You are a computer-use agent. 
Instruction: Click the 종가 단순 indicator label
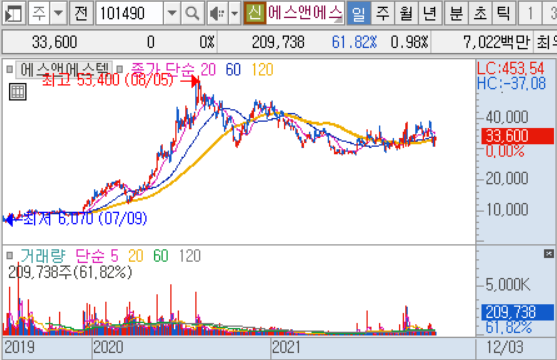tap(163, 69)
